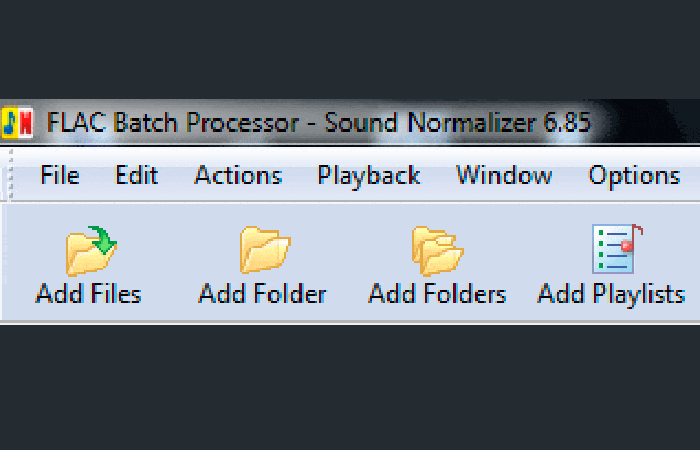Open the Edit menu

click(x=137, y=175)
